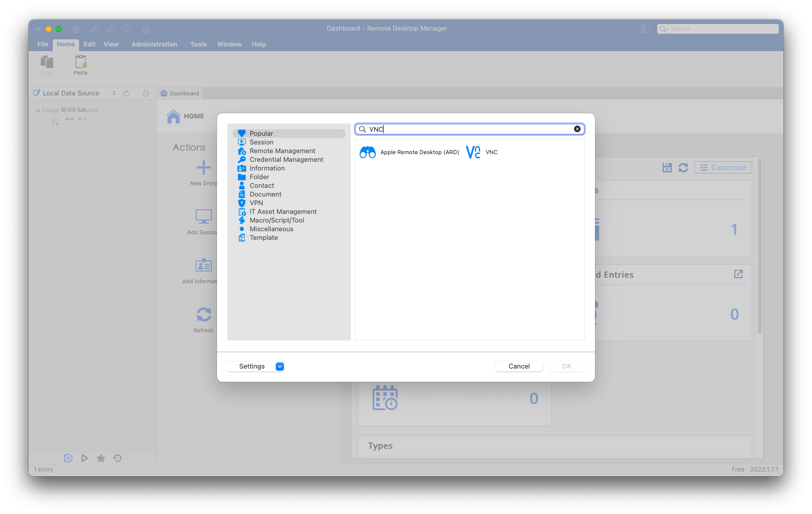Click the Add Information card icon
Screen dimensions: 812x514
(204, 265)
